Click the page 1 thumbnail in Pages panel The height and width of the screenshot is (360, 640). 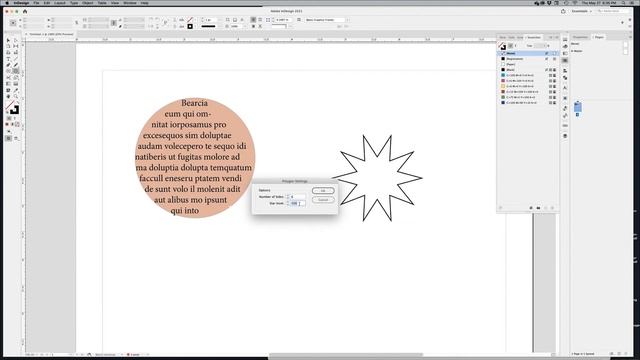[578, 107]
